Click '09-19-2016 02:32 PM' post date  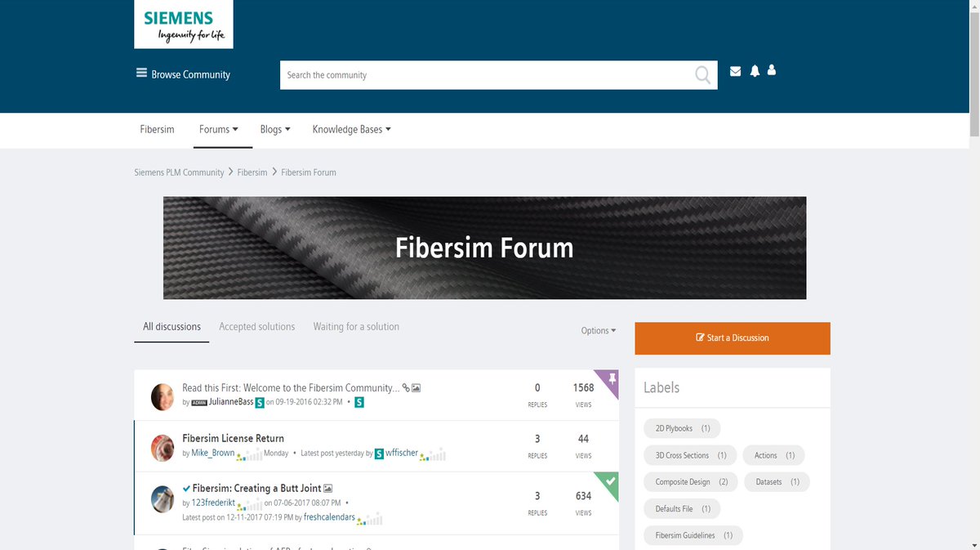(310, 403)
